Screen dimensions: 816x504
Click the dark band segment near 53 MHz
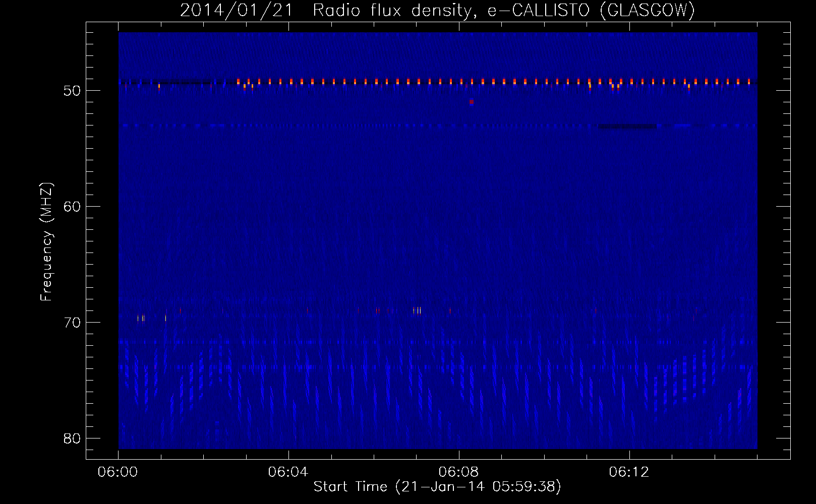pos(627,127)
